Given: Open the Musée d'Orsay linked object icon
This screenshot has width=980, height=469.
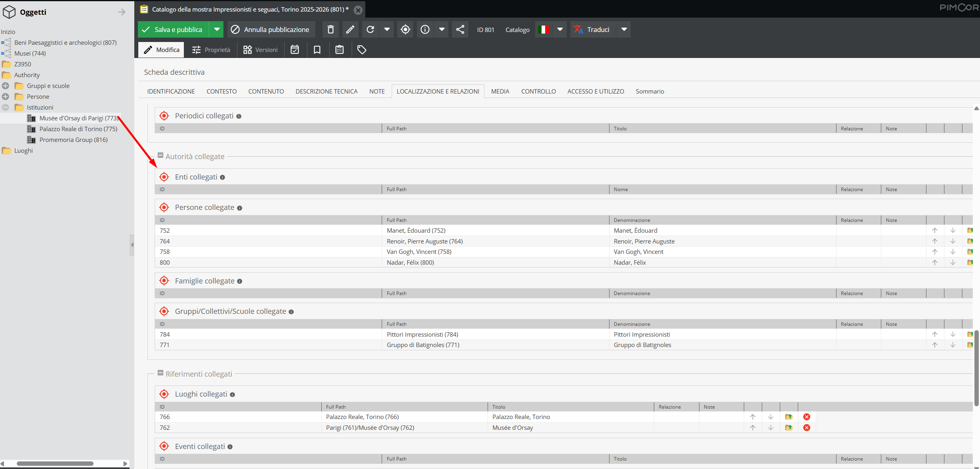Looking at the screenshot, I should tap(789, 428).
